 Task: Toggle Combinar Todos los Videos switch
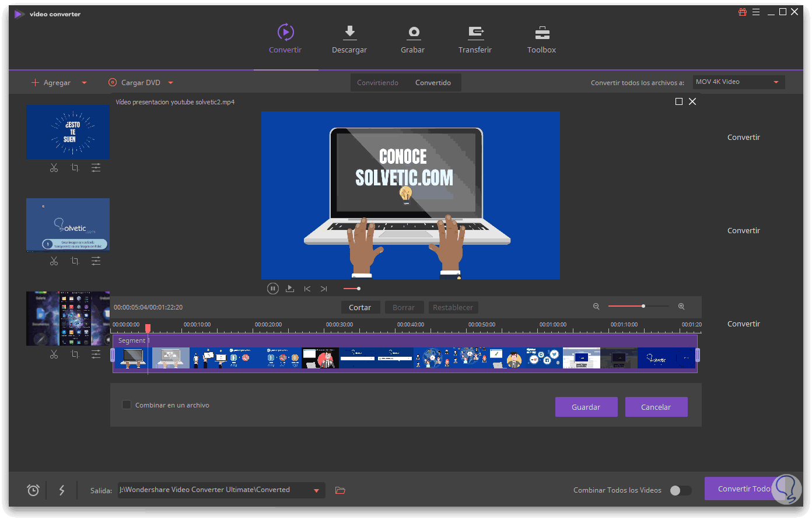tap(680, 490)
